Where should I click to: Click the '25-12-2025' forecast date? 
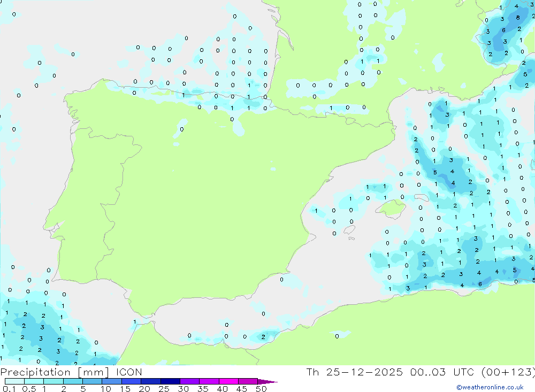click(x=364, y=372)
